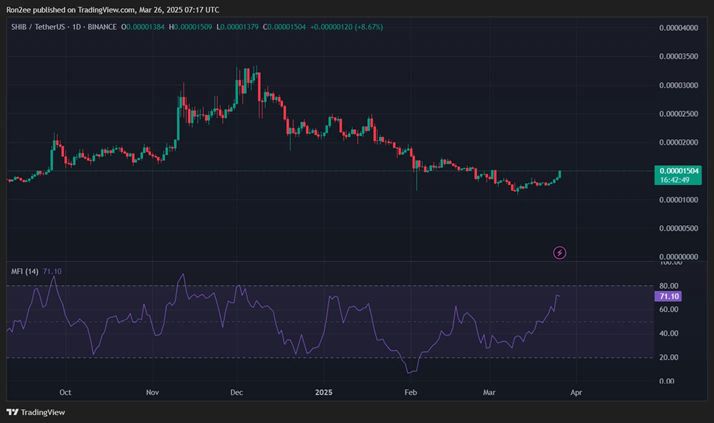
Task: Click the Dec label on time axis
Action: tap(238, 394)
